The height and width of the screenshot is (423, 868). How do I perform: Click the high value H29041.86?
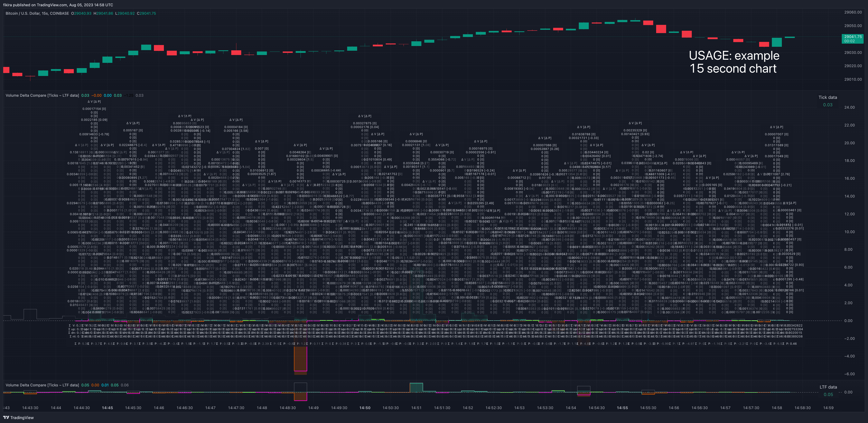103,14
